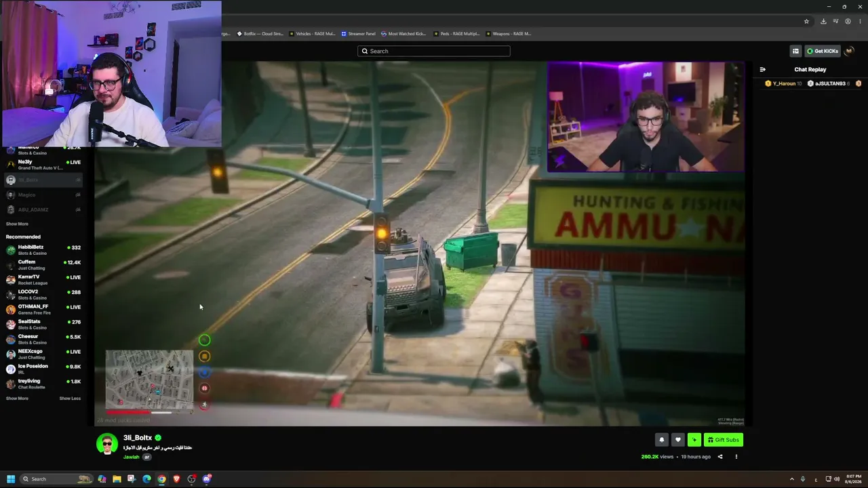Screen dimensions: 868x488
Task: Expand recommended list with Show More
Action: 17,399
